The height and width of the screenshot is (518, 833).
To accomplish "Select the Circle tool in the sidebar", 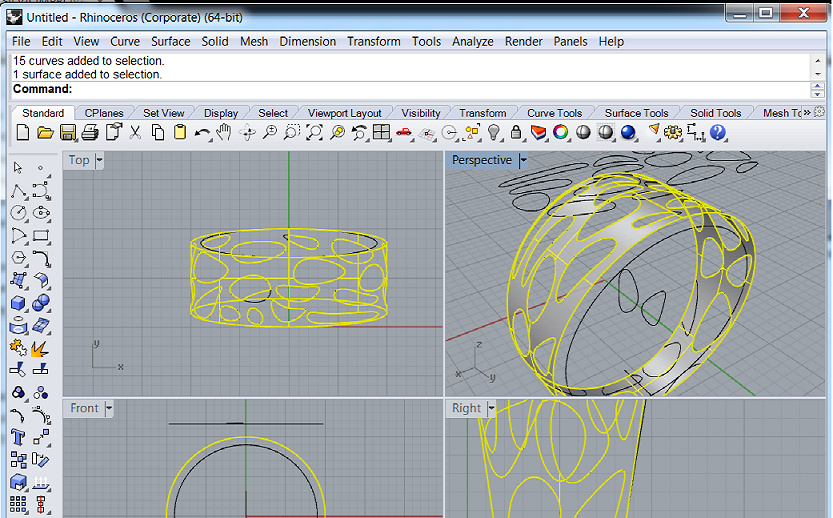I will pyautogui.click(x=19, y=213).
